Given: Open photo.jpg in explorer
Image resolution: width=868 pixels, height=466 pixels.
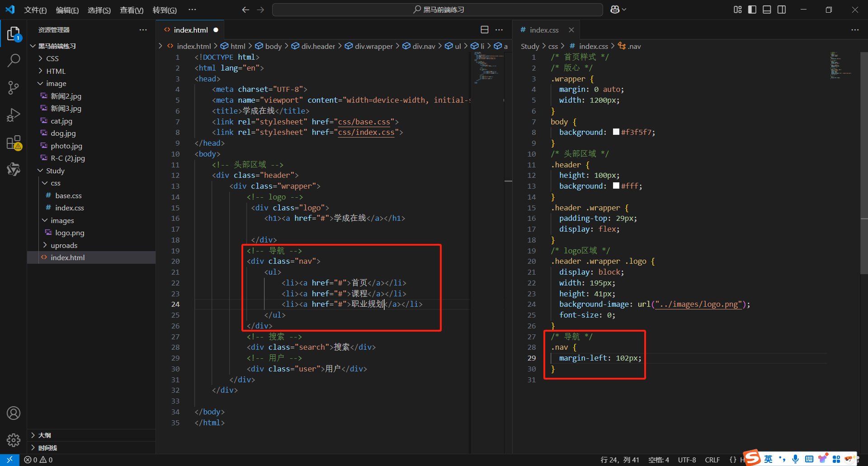Looking at the screenshot, I should click(66, 146).
